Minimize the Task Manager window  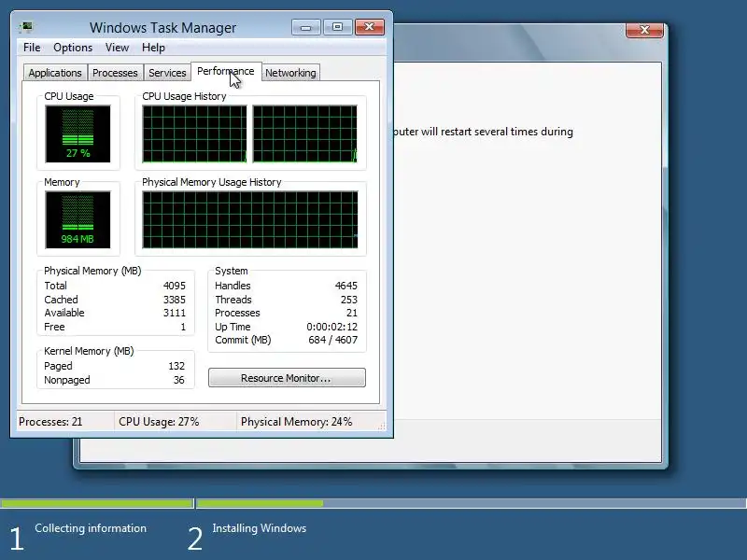(x=306, y=27)
